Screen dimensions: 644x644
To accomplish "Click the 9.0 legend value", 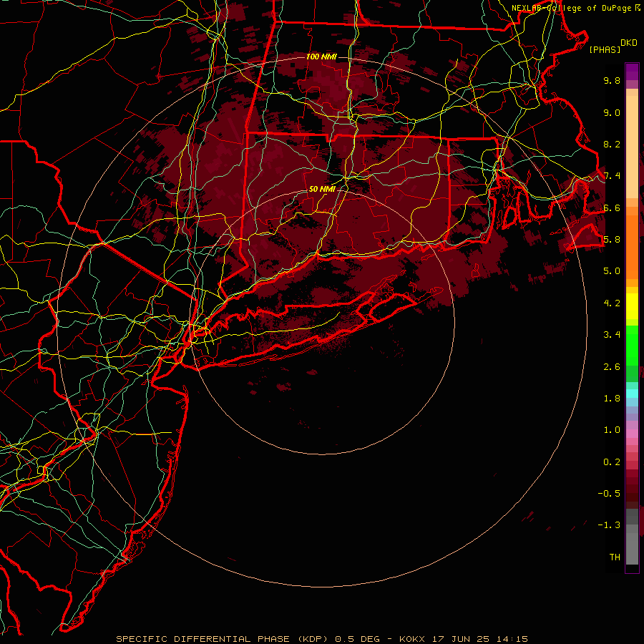I will (x=612, y=112).
